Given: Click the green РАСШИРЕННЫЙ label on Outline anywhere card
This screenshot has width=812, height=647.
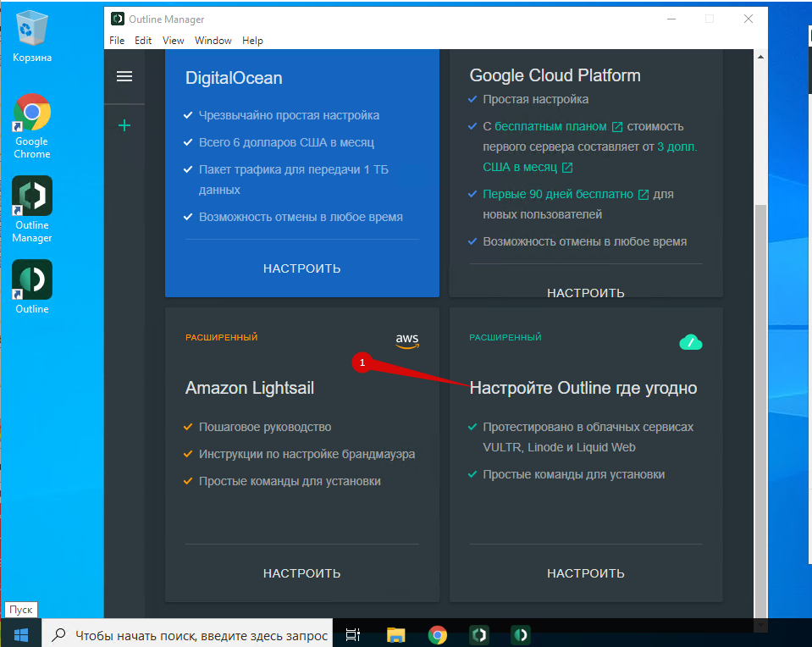Looking at the screenshot, I should (x=505, y=337).
